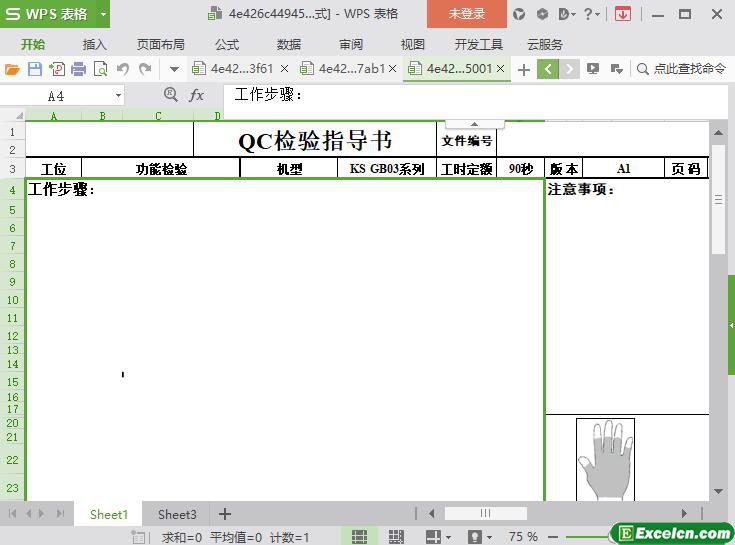The width and height of the screenshot is (735, 545).
Task: Click the fx insert function icon
Action: click(x=196, y=96)
